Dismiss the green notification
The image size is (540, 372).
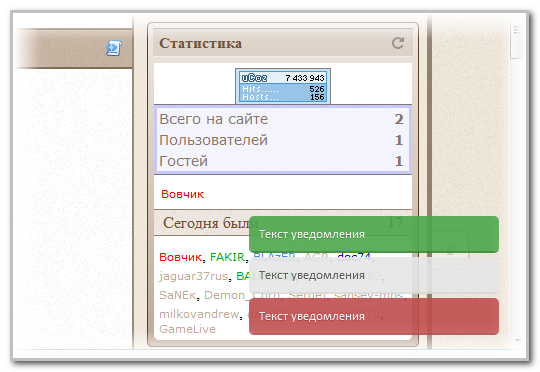click(x=374, y=234)
